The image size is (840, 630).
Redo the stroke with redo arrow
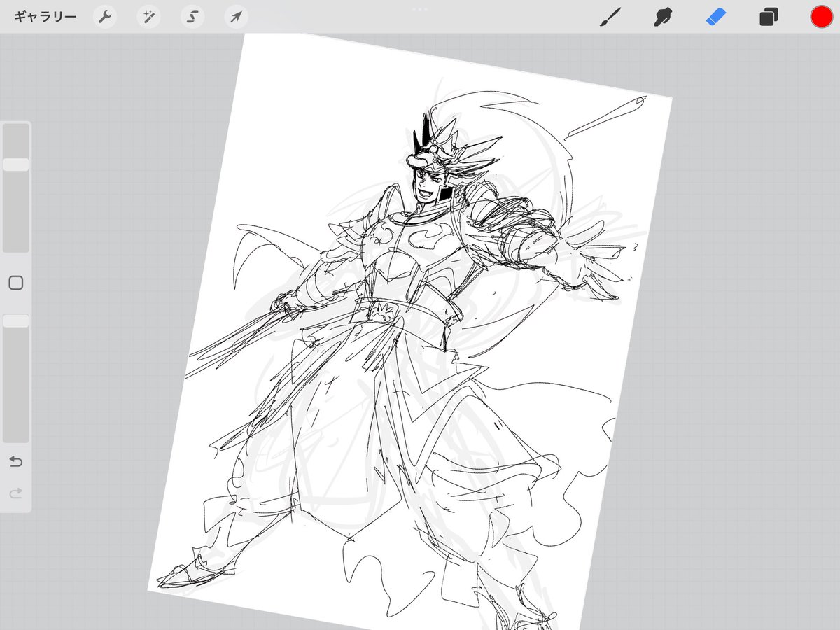[x=16, y=493]
